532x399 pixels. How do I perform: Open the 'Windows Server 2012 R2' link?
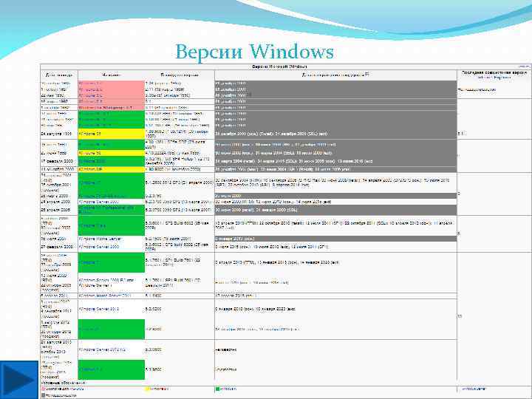pos(102,349)
